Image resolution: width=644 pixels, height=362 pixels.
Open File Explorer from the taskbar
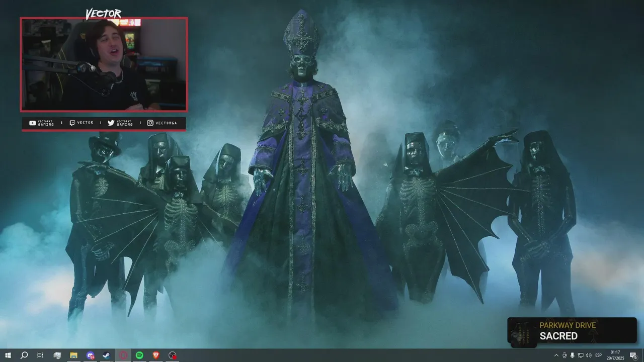pos(73,355)
